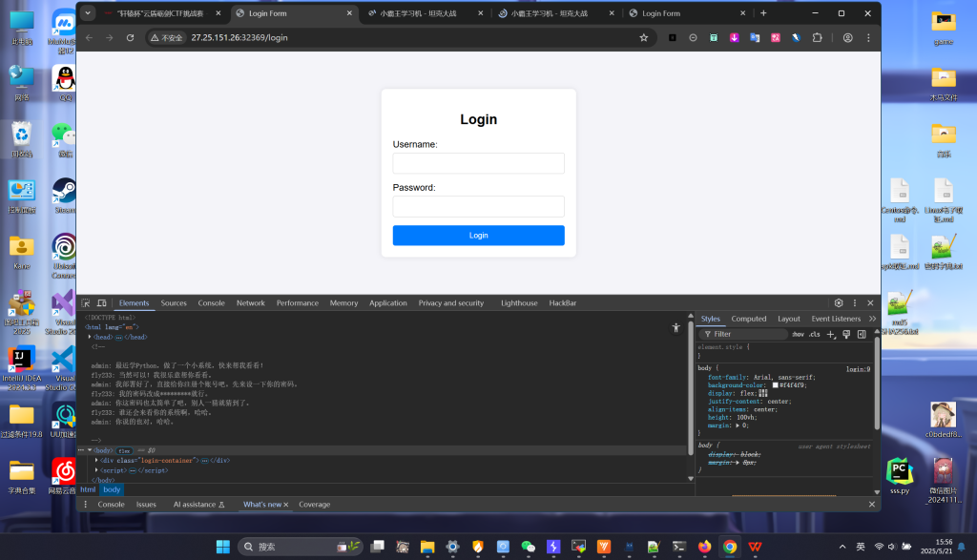977x560 pixels.
Task: Toggle the device toolbar in DevTools
Action: pos(101,303)
